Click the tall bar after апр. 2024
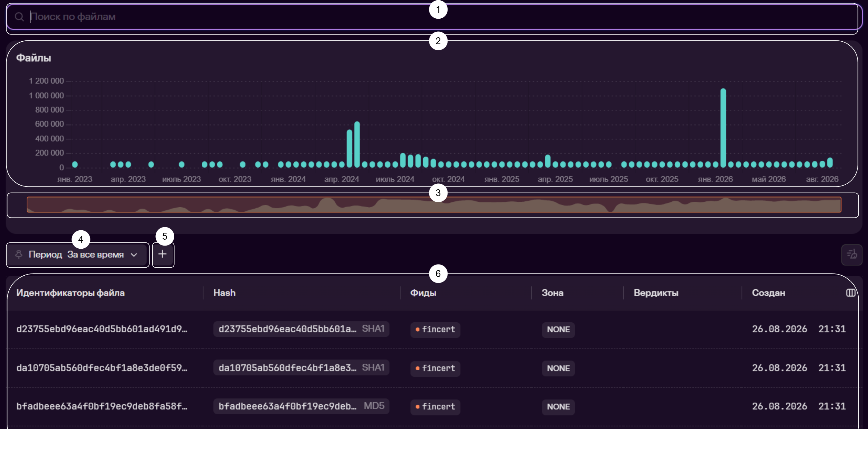Screen dimensions: 868x451 coord(357,145)
